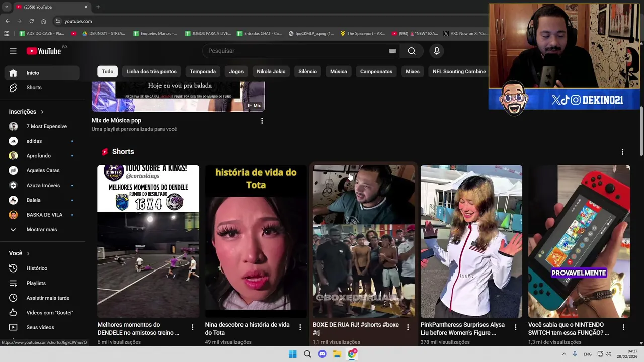The width and height of the screenshot is (644, 362).
Task: Open the Hoje eu vou pra balada mix
Action: click(x=178, y=97)
